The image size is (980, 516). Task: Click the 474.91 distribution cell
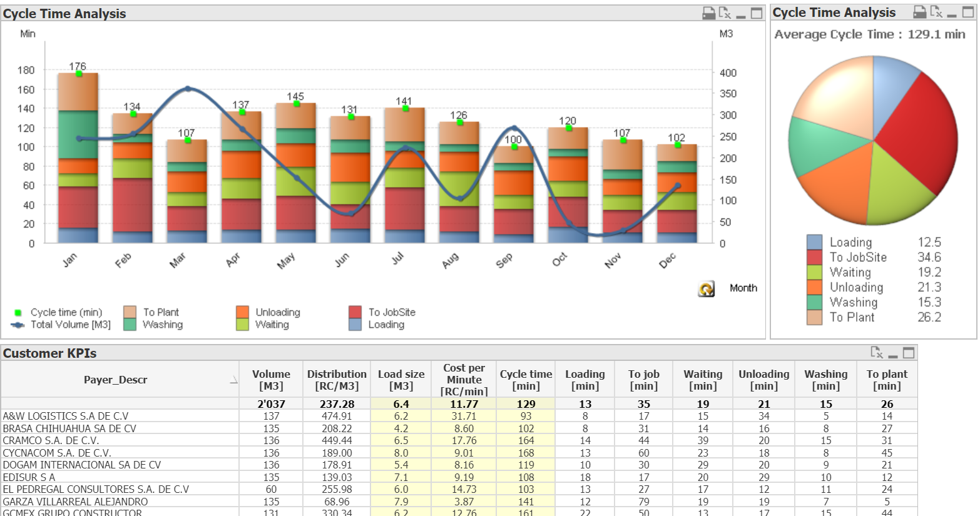tap(337, 416)
